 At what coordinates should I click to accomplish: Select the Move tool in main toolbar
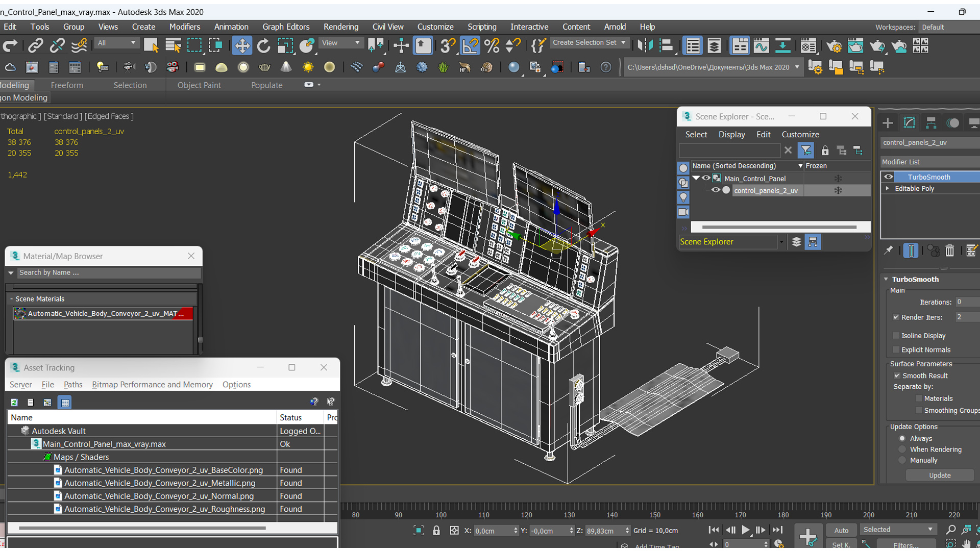point(241,46)
